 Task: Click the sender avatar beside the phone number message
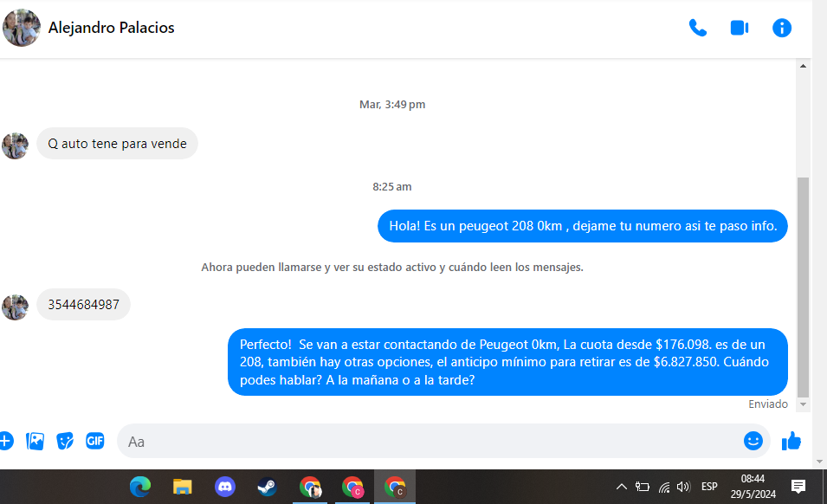15,307
